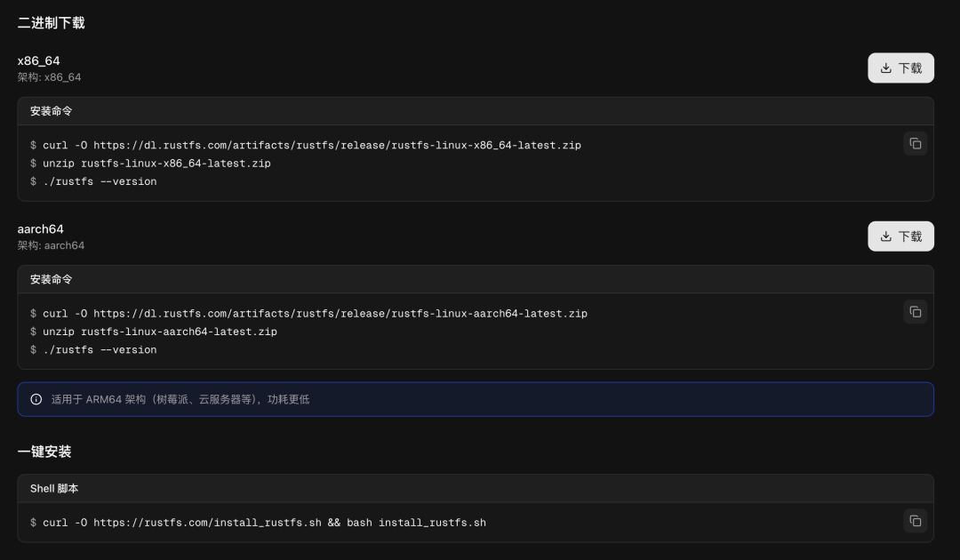Click the Shell 脚本 panel header

point(54,488)
